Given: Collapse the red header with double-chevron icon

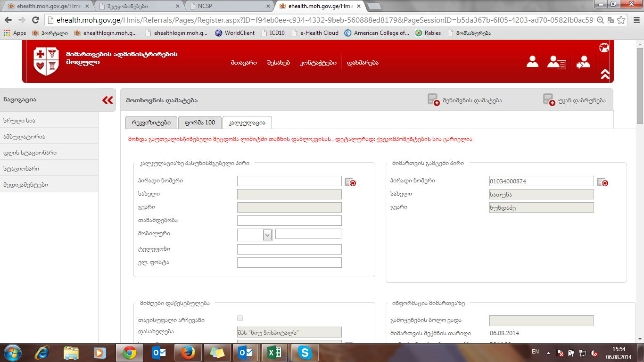Looking at the screenshot, I should point(605,74).
